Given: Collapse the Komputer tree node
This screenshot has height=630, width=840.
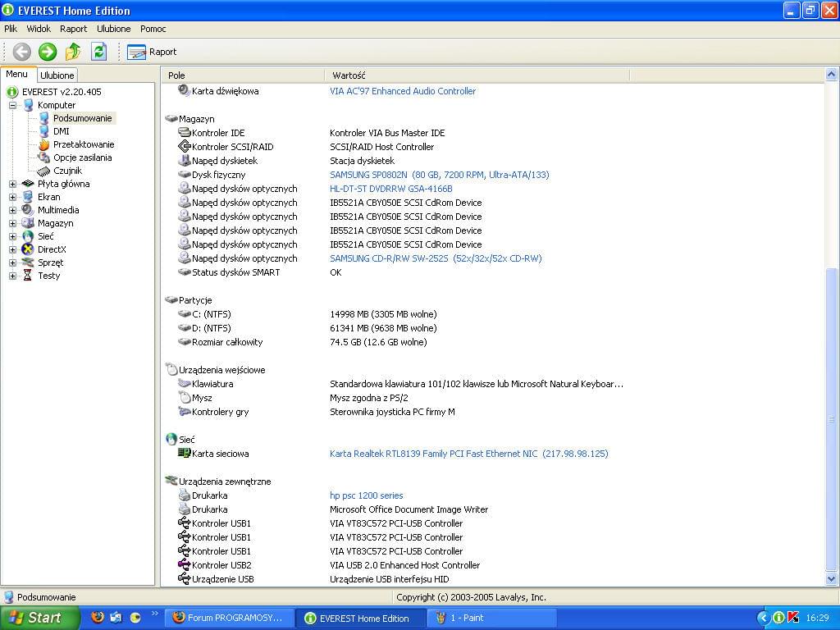Looking at the screenshot, I should point(13,105).
